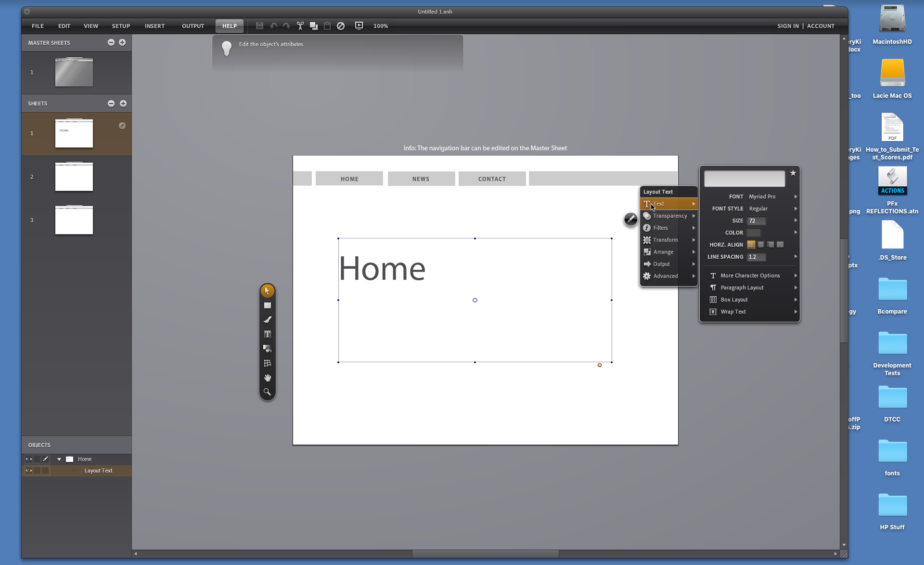Expand the Font Myriad Pro dropdown arrow
The image size is (924, 565).
pyautogui.click(x=796, y=197)
